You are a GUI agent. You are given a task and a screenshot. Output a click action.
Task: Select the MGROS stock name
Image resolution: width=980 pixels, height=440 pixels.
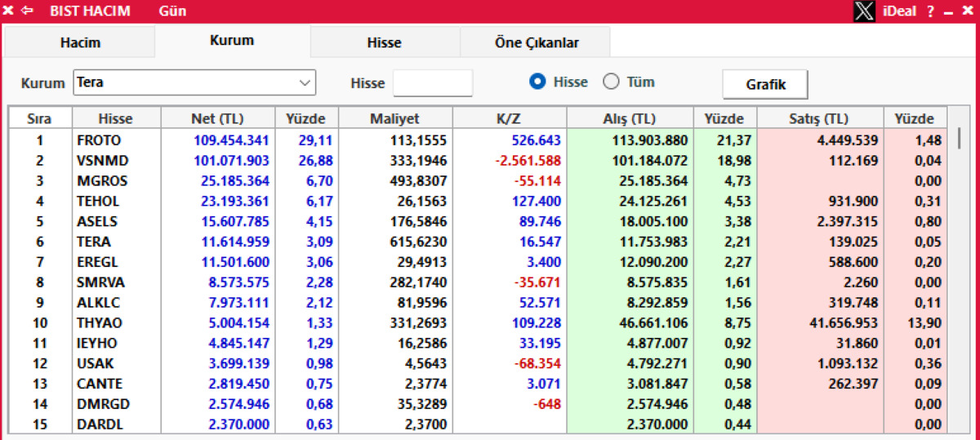(101, 181)
